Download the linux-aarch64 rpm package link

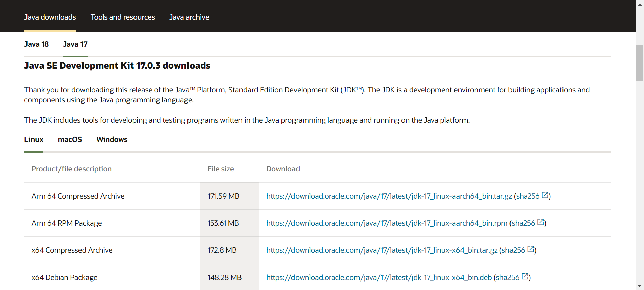[x=387, y=223]
